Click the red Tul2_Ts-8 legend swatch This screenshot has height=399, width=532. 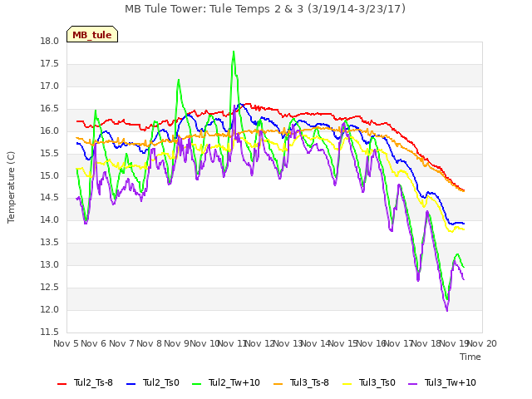(62, 383)
